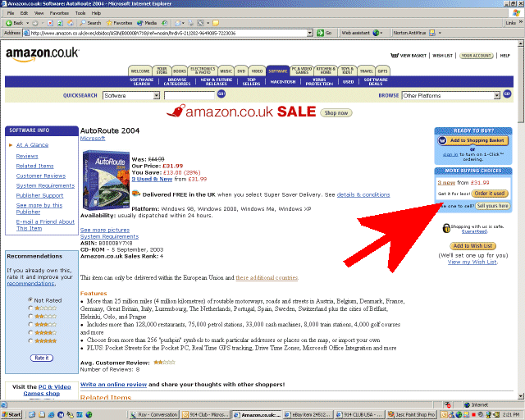525x420 pixels.
Task: Open the File menu
Action: [11, 13]
